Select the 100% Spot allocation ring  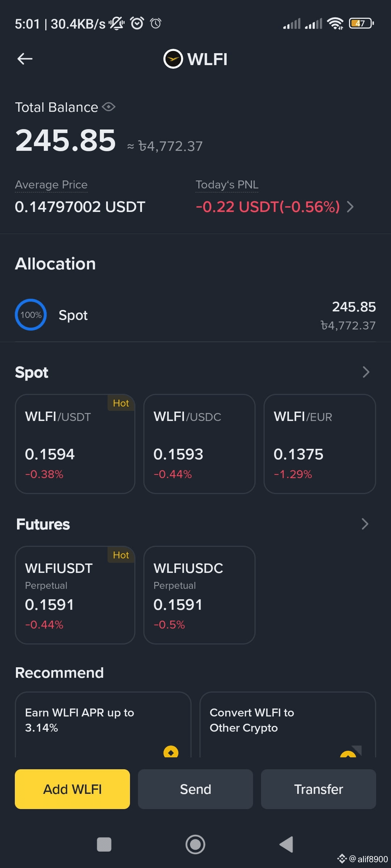(x=31, y=315)
